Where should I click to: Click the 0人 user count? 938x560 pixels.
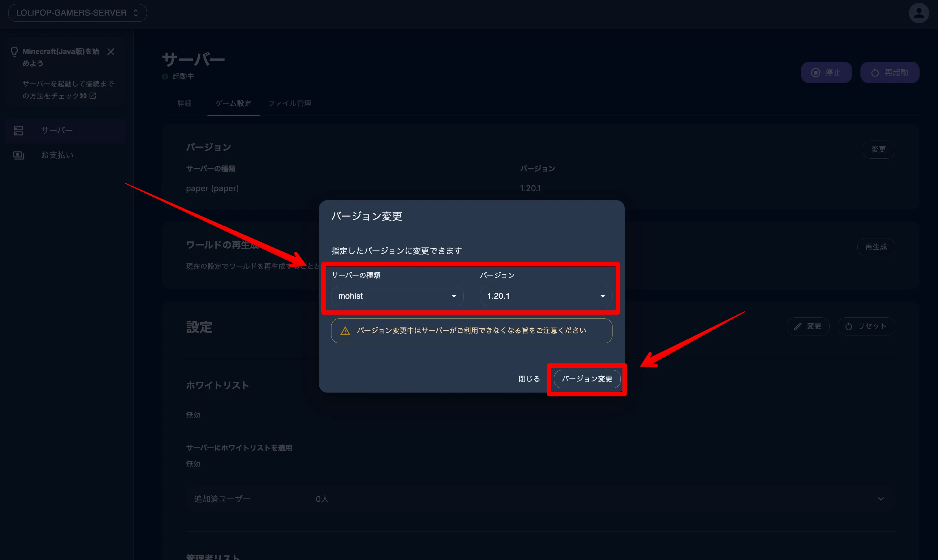coord(322,499)
